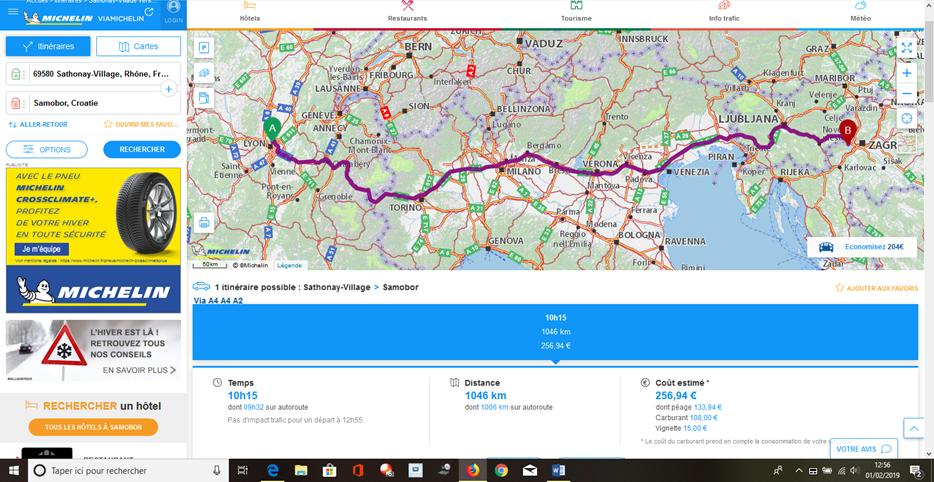Screen dimensions: 934x482
Task: Expand the Options panel
Action: [48, 149]
